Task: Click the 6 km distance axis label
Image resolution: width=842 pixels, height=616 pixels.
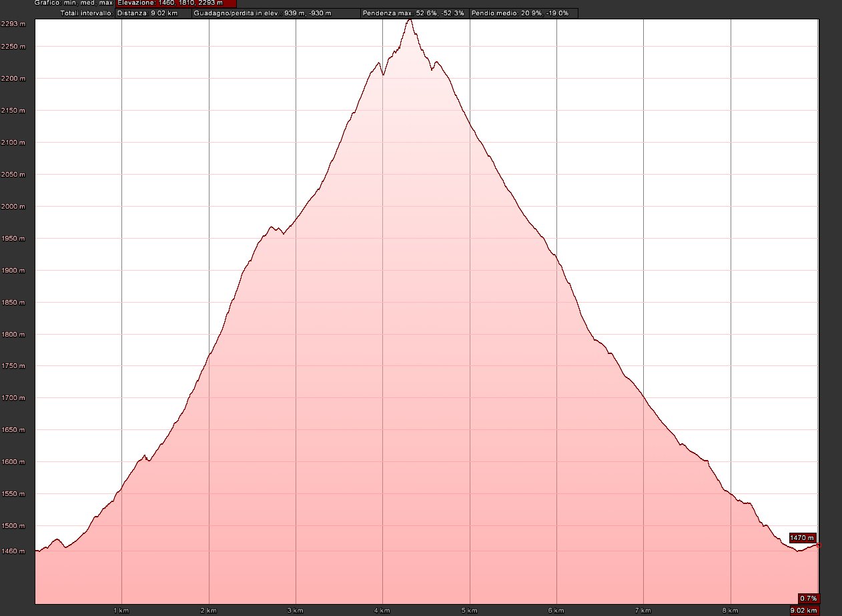Action: point(556,610)
